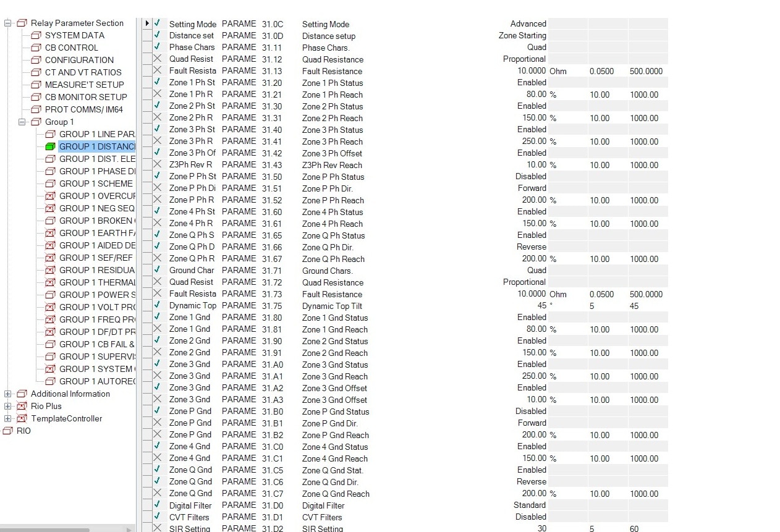Click the SYSTEM DATA folder icon

pos(36,35)
